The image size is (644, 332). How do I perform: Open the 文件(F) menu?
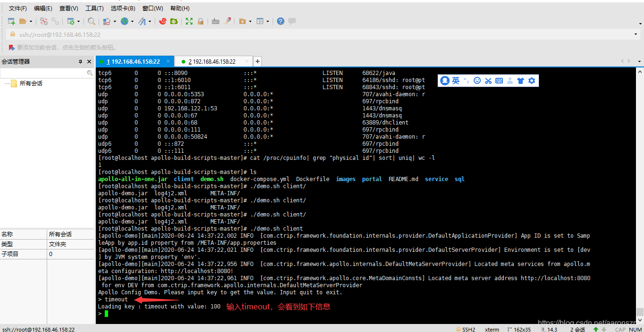tap(18, 8)
